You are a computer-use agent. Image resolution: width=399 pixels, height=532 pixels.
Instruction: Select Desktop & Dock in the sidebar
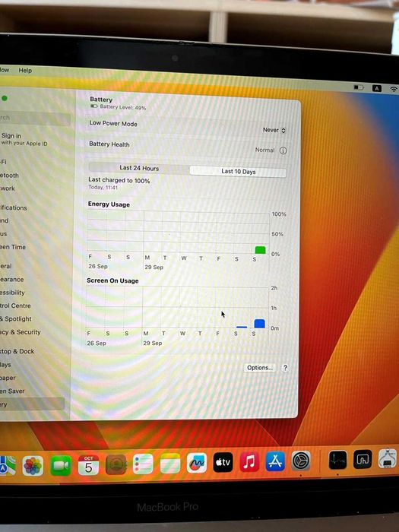[17, 351]
